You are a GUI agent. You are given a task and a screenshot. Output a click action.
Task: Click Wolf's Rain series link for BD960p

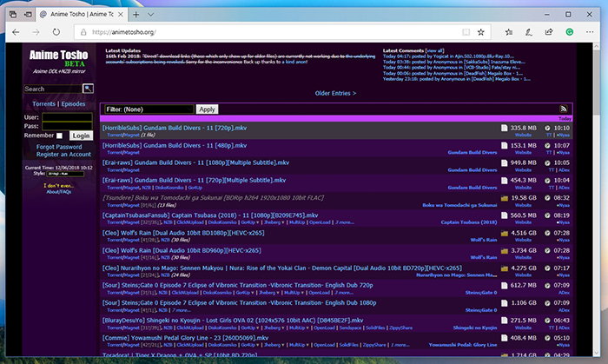pos(484,257)
